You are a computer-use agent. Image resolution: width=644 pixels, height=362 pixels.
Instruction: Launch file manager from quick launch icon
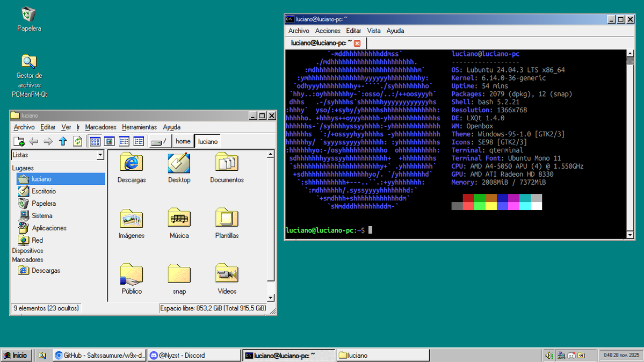coord(42,356)
